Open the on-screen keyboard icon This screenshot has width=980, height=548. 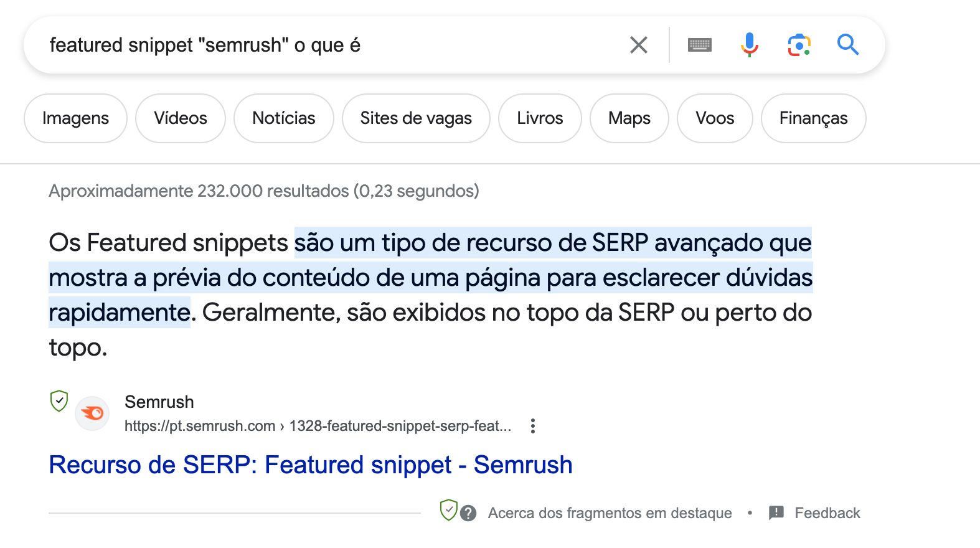pyautogui.click(x=699, y=44)
